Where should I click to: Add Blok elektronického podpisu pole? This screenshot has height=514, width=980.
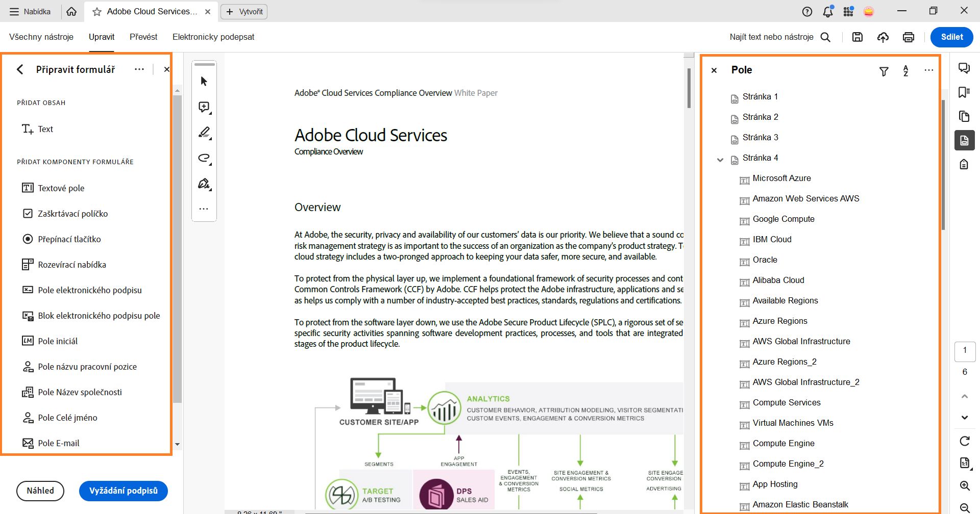(91, 316)
